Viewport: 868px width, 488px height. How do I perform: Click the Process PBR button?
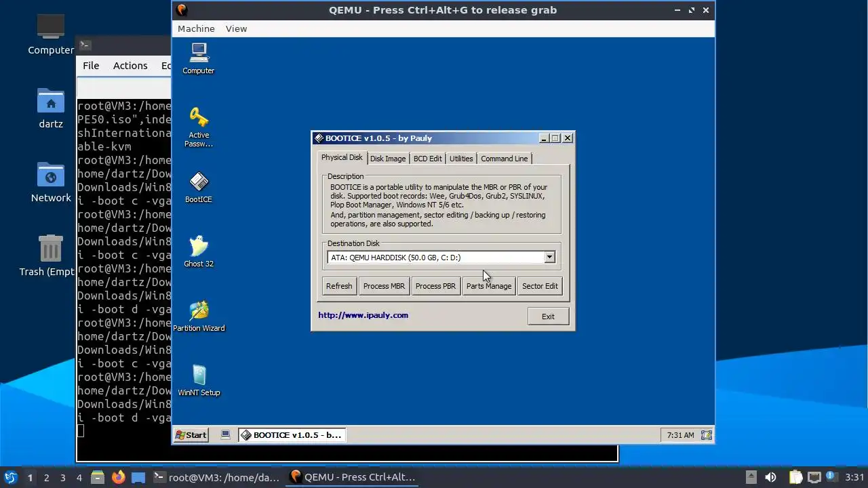[435, 286]
